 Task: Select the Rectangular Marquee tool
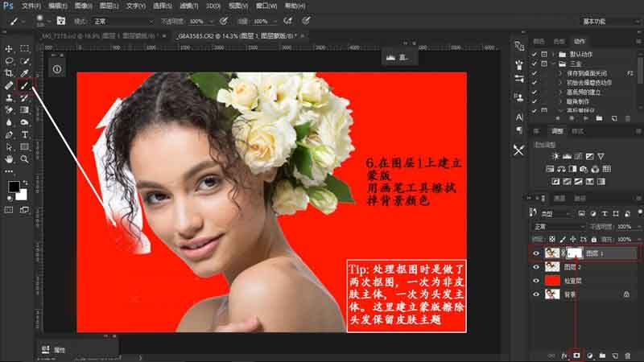pyautogui.click(x=24, y=48)
